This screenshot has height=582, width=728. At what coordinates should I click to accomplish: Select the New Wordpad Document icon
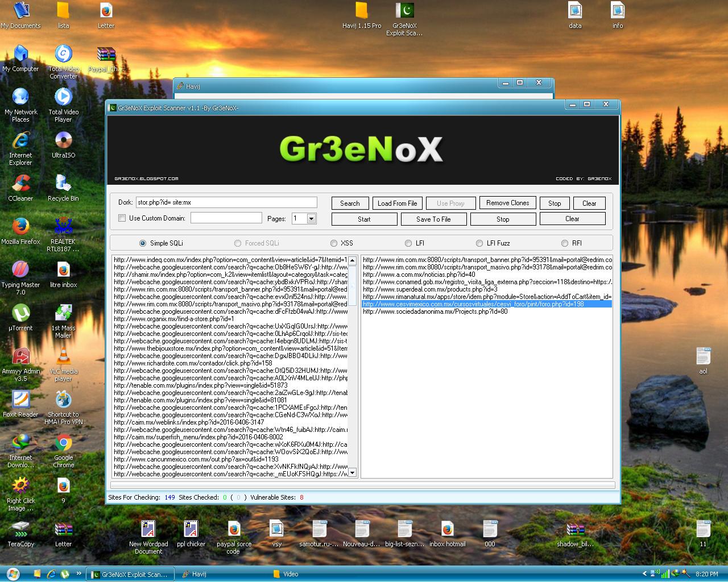(148, 537)
